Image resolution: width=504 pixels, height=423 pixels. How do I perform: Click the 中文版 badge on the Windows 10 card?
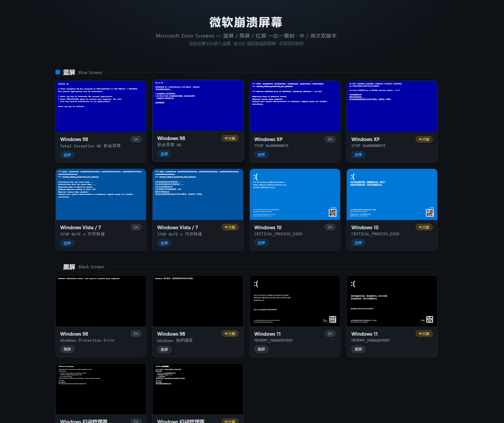[424, 227]
